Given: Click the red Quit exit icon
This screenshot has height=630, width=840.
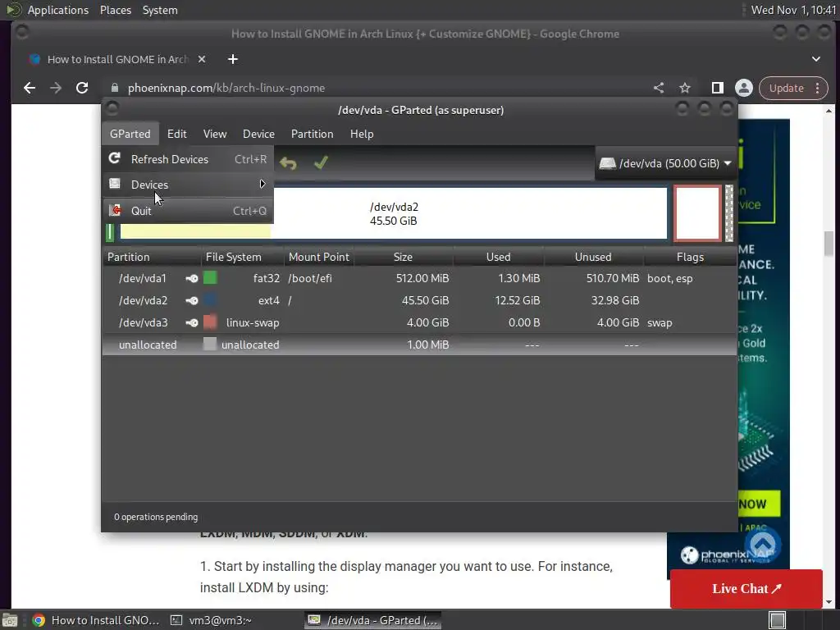Looking at the screenshot, I should [115, 210].
